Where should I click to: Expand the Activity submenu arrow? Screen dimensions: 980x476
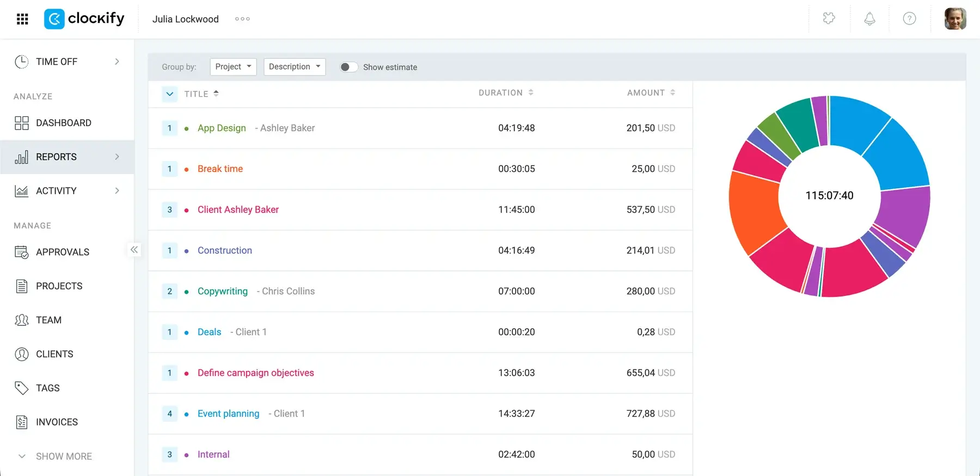coord(117,190)
